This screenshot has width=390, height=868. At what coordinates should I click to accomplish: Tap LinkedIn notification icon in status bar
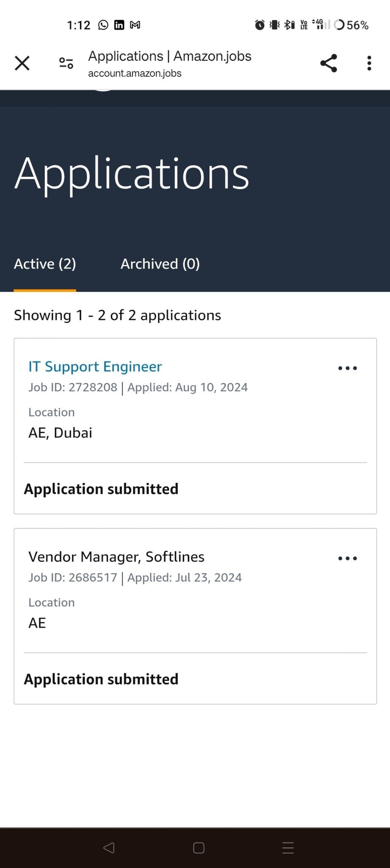pyautogui.click(x=119, y=25)
